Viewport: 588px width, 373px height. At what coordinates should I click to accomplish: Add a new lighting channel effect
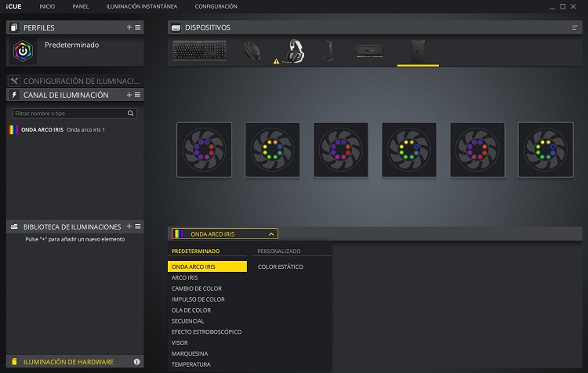click(129, 95)
